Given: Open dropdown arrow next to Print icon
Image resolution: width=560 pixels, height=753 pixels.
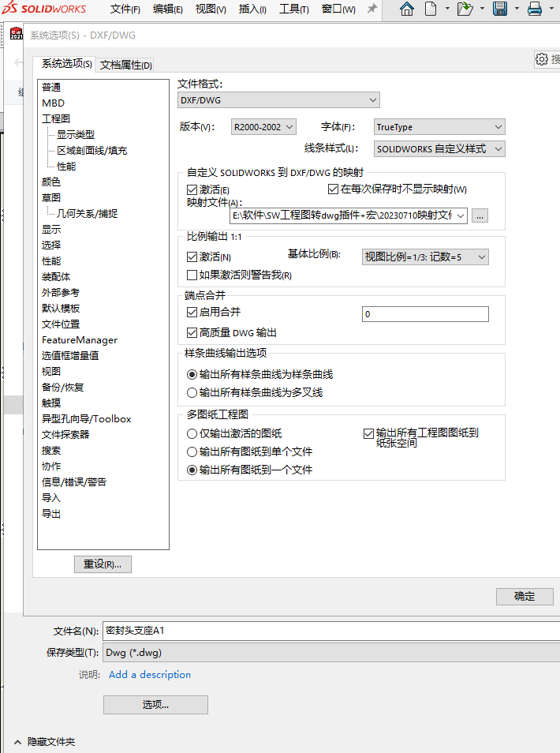Looking at the screenshot, I should tap(551, 9).
